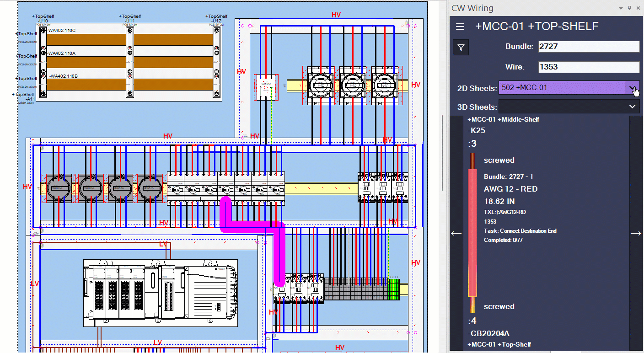Click the filter funnel icon
The width and height of the screenshot is (644, 353).
pos(461,47)
